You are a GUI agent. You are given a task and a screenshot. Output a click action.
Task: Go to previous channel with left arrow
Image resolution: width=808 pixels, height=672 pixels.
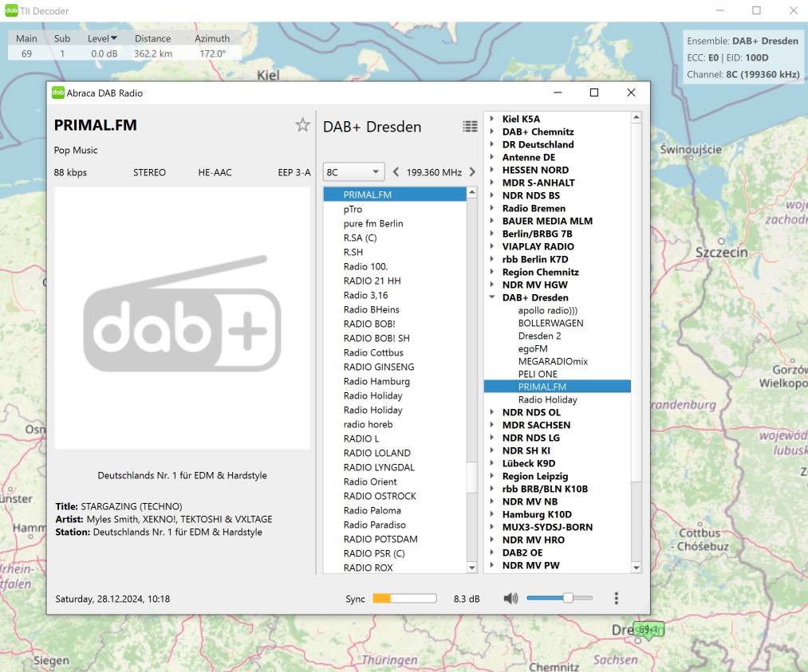point(396,172)
